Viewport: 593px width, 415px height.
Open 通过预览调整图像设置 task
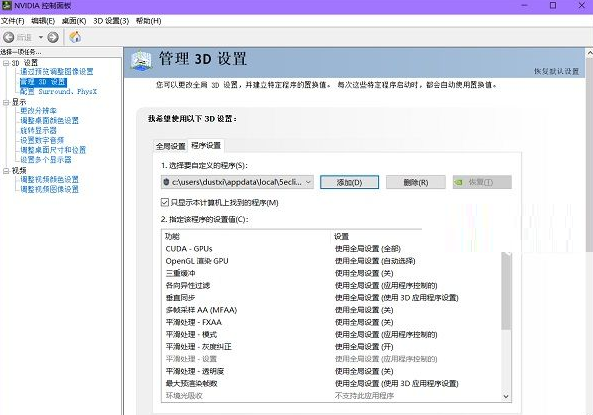[x=57, y=72]
